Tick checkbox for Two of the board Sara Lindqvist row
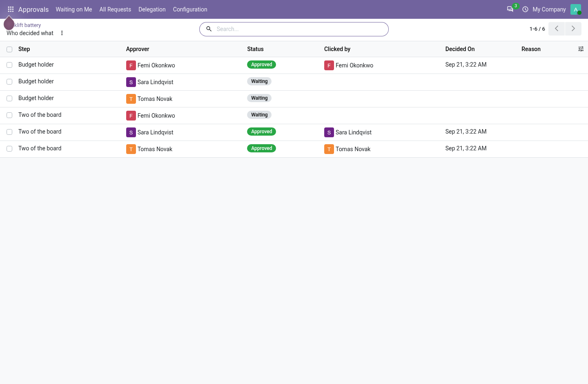This screenshot has height=384, width=588. tap(9, 132)
